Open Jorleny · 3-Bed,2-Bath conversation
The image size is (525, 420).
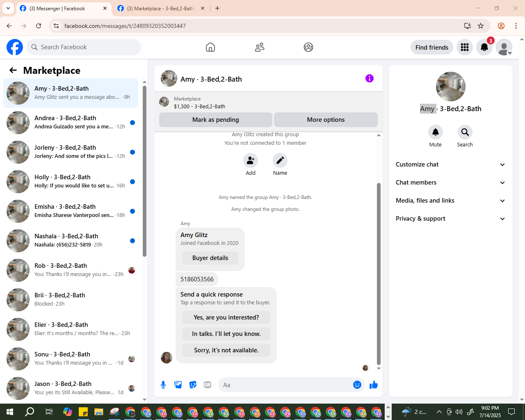click(71, 152)
